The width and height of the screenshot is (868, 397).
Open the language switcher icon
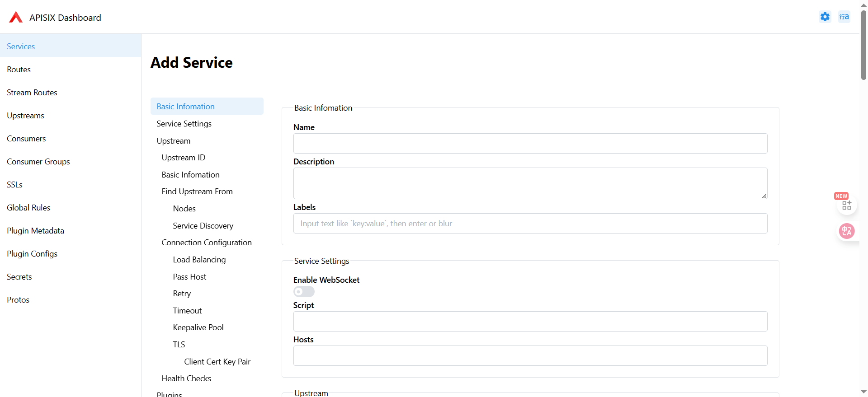(844, 17)
